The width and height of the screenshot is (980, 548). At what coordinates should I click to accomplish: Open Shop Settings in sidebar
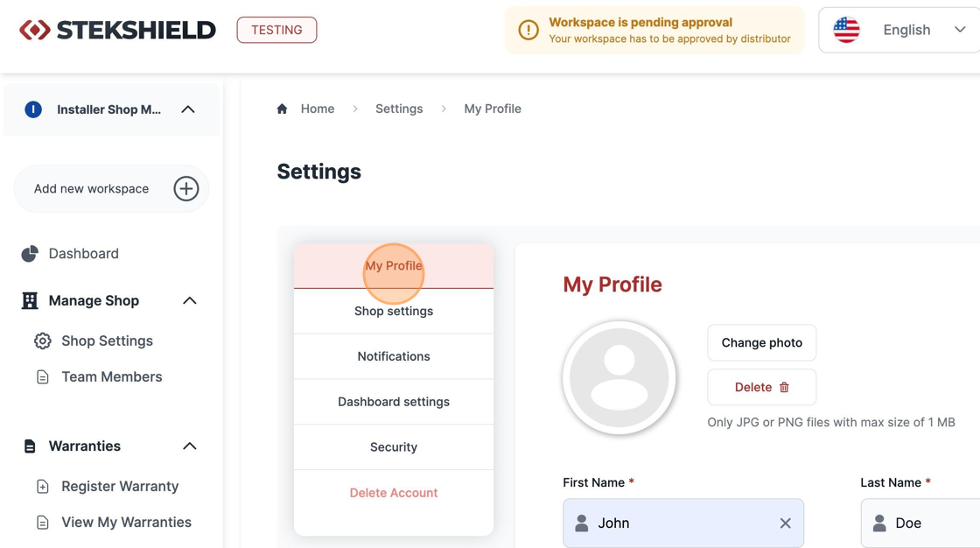pos(107,341)
